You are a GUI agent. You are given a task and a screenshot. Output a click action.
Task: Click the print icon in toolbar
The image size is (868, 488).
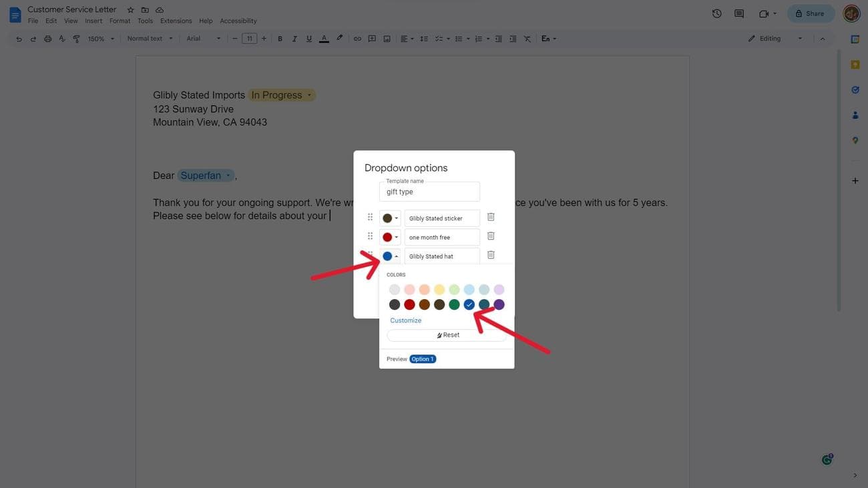click(x=47, y=39)
